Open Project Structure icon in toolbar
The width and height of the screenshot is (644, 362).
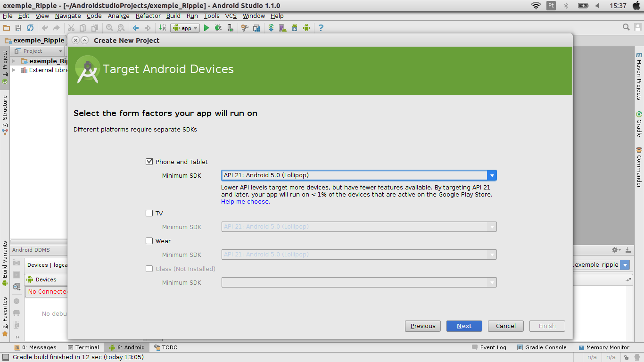256,28
